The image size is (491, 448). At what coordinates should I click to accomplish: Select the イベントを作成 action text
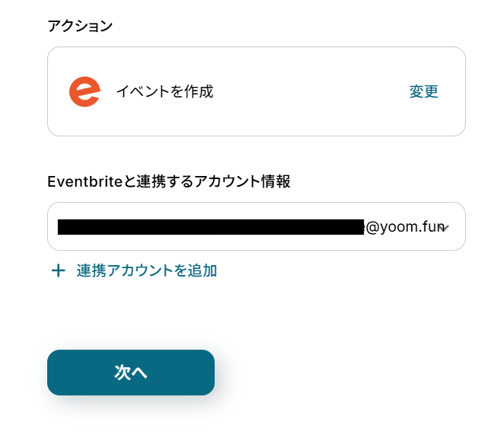(x=164, y=91)
